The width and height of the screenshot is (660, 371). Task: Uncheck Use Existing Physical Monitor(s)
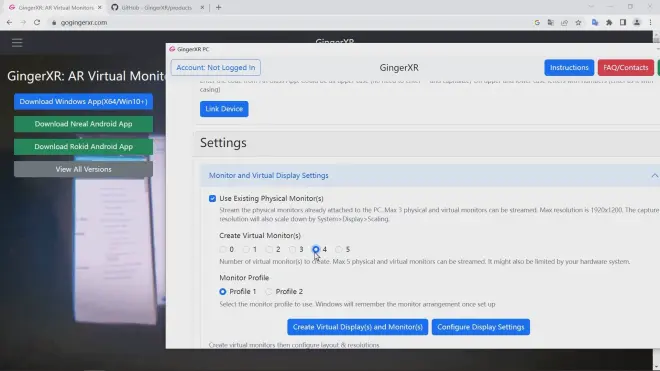tap(212, 198)
